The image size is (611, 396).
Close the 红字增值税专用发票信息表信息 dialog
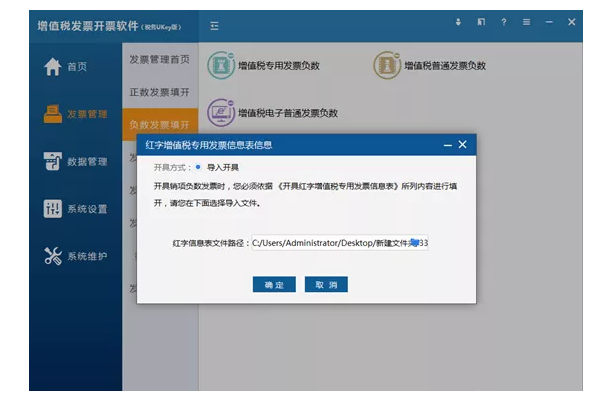(x=463, y=145)
